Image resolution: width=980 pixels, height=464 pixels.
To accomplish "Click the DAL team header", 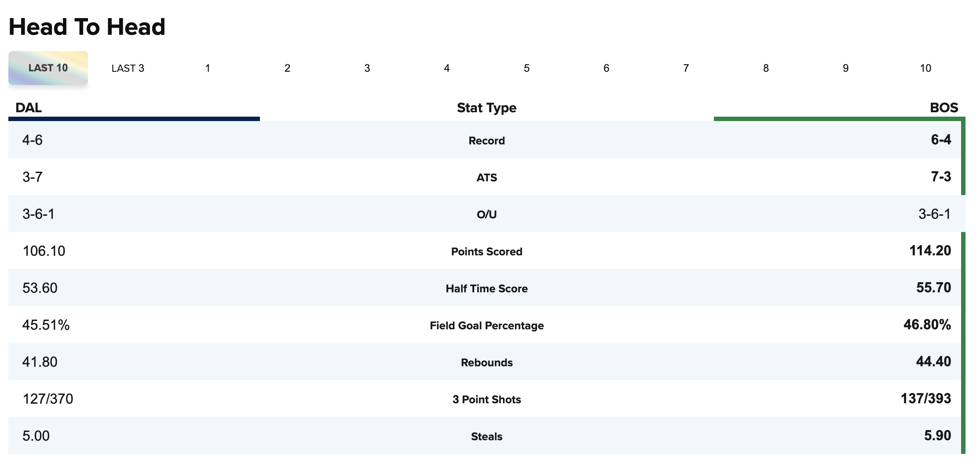I will [x=29, y=108].
